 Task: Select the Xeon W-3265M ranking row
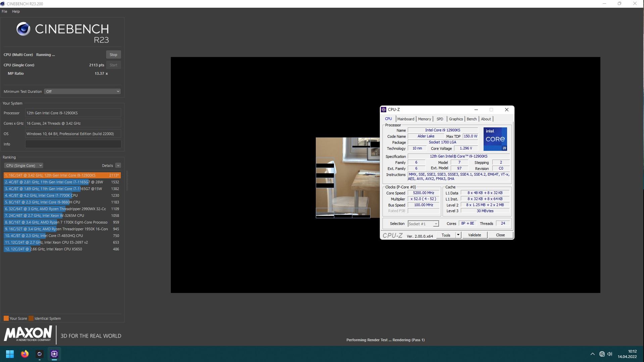(x=62, y=216)
